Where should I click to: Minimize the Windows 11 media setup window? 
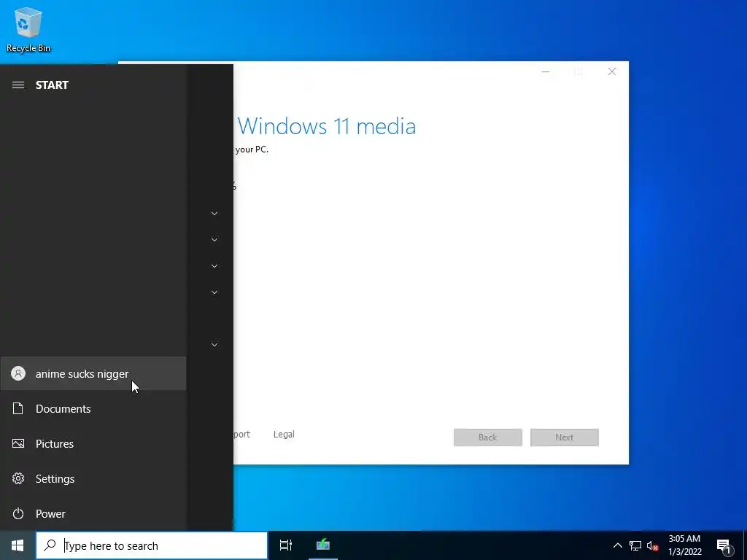tap(546, 72)
